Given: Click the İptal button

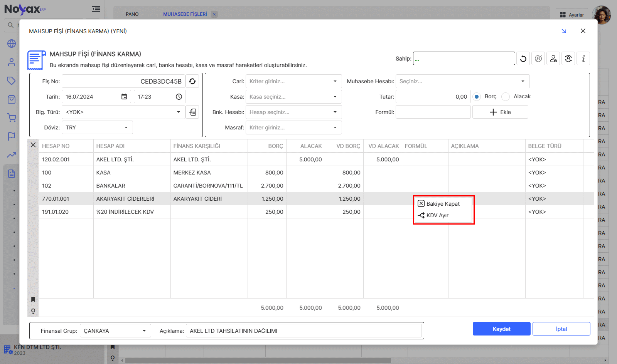Looking at the screenshot, I should [x=561, y=329].
